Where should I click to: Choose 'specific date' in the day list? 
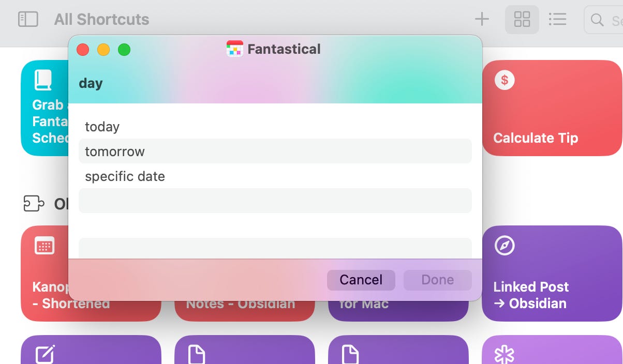tap(275, 176)
